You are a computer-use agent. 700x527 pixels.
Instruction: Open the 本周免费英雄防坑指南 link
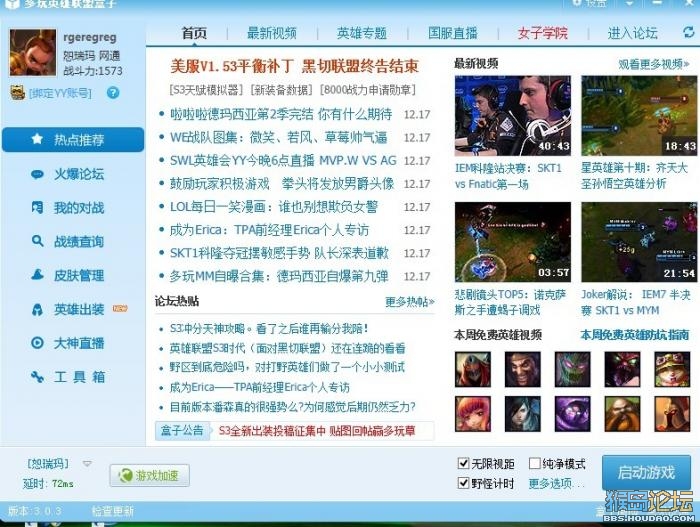pyautogui.click(x=634, y=335)
